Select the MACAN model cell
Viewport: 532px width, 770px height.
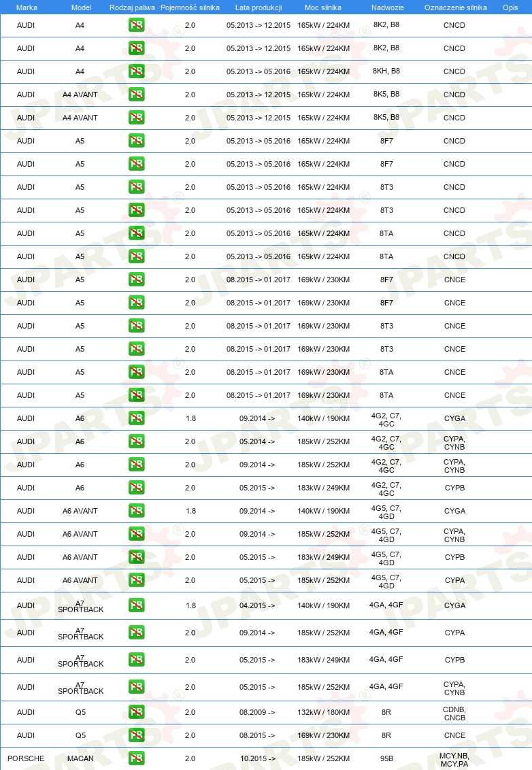click(x=80, y=758)
